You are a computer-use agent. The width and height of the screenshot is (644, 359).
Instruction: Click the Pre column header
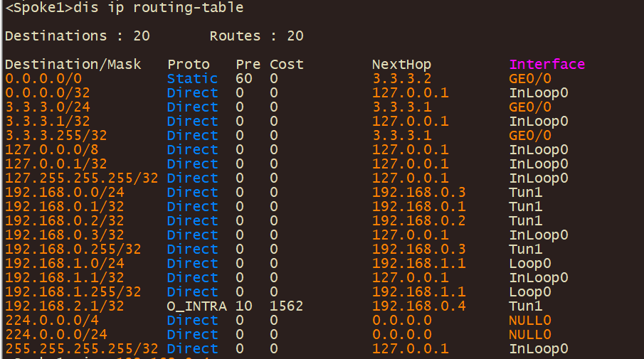[x=248, y=65]
